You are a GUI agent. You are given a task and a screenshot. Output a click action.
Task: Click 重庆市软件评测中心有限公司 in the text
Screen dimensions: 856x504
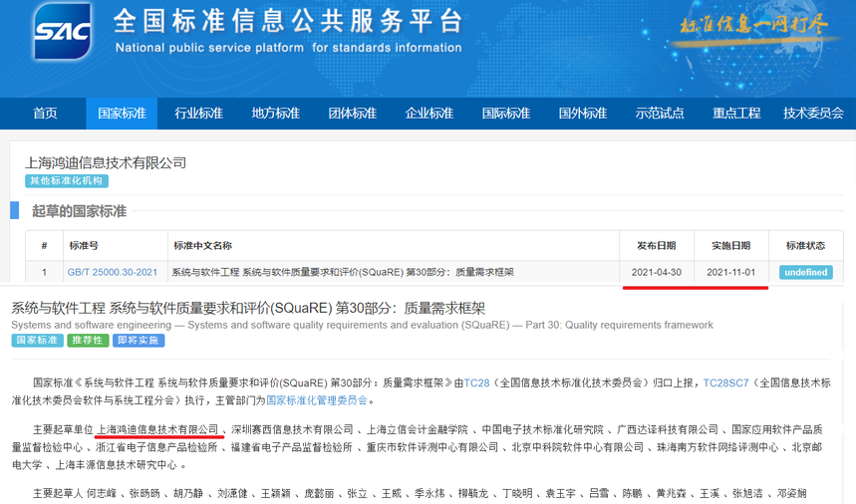[x=432, y=447]
